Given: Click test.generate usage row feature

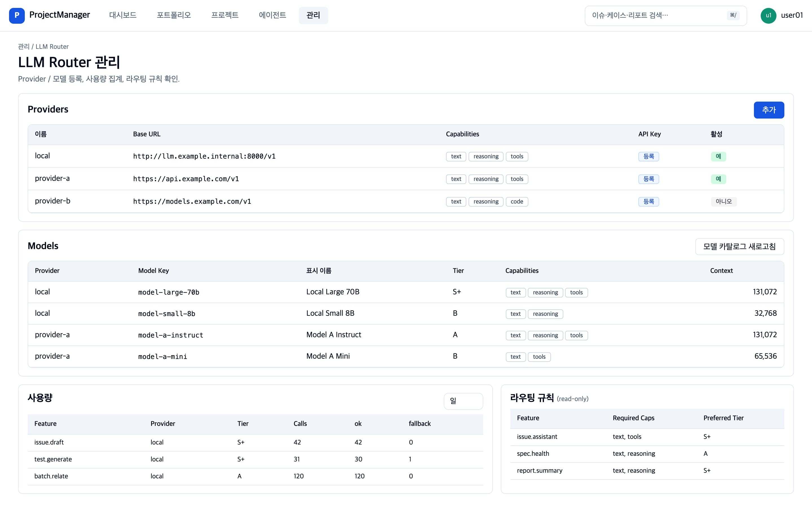Looking at the screenshot, I should coord(53,459).
